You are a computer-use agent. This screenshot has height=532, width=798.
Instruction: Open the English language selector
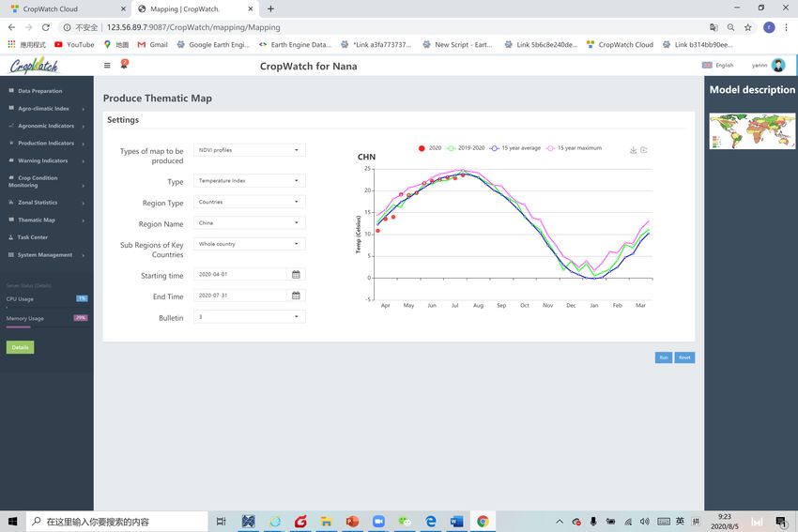point(717,65)
